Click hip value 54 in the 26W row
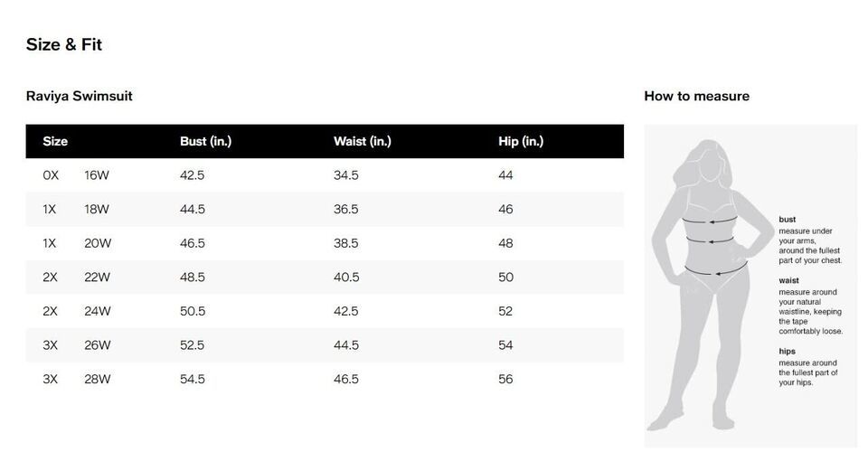This screenshot has width=868, height=452. click(505, 345)
